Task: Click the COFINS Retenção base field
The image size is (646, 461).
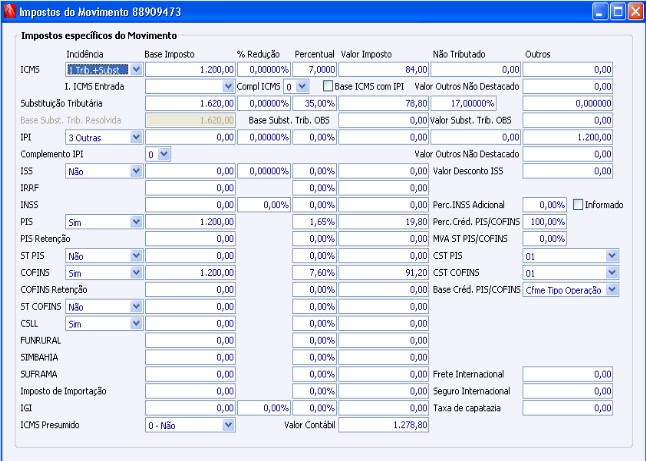Action: pyautogui.click(x=190, y=290)
